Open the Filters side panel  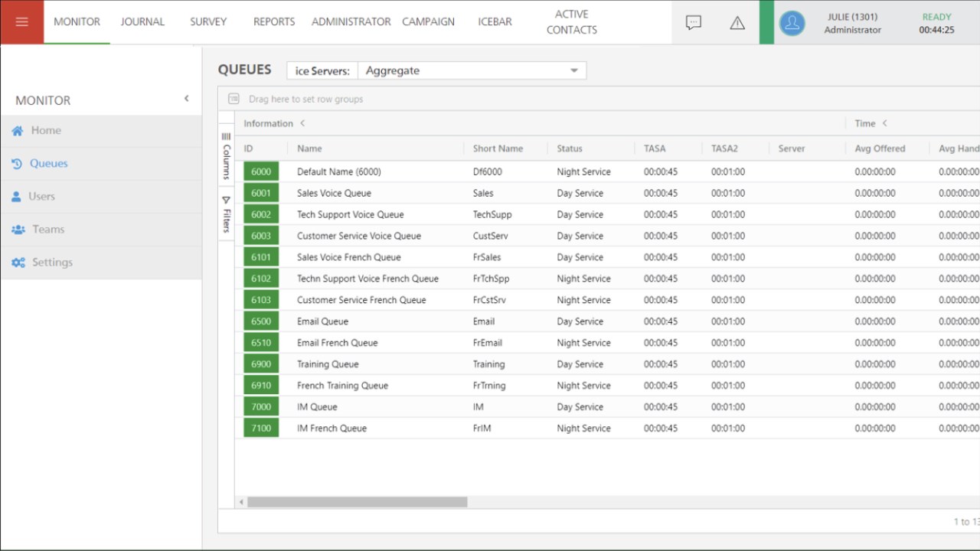[x=226, y=214]
